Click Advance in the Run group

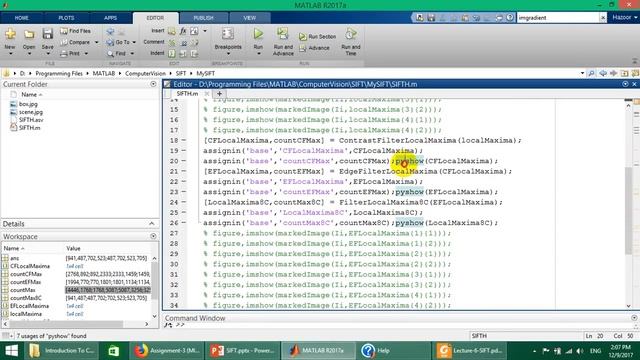pos(314,48)
